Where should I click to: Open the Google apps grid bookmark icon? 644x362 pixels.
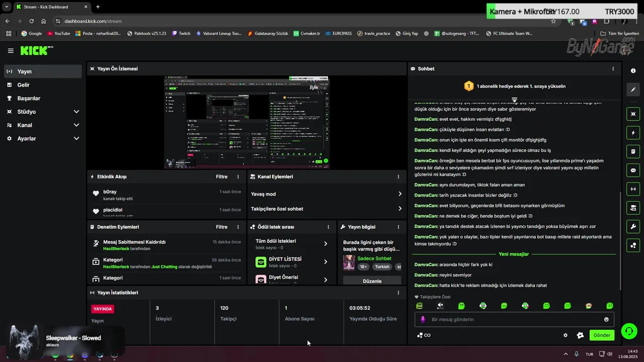(9, 33)
